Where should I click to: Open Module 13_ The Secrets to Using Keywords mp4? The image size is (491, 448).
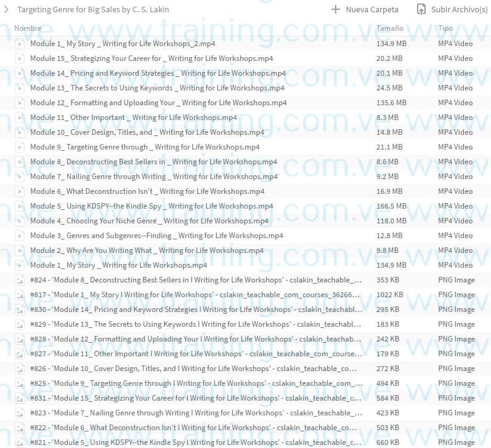(157, 88)
